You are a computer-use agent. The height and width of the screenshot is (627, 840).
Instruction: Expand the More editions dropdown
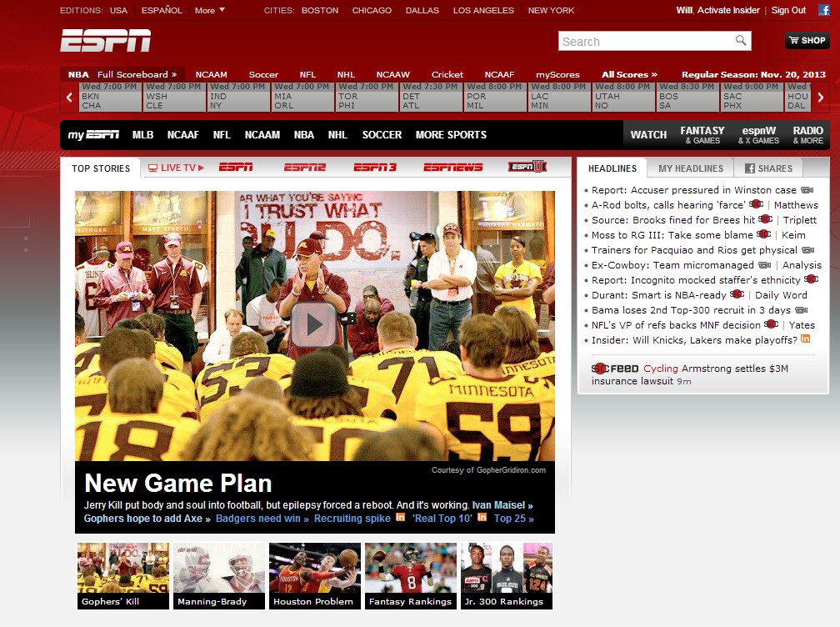[x=210, y=10]
